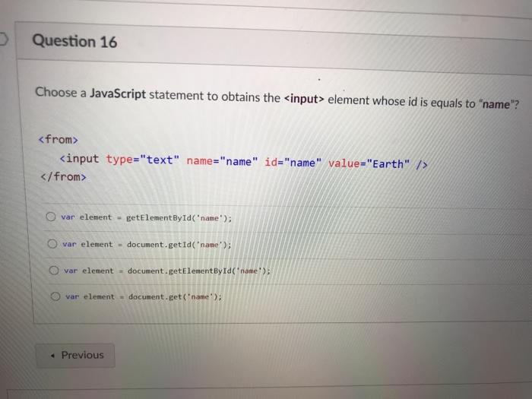Click the Question 16 heading
Viewport: 532px width, 399px height.
point(74,41)
